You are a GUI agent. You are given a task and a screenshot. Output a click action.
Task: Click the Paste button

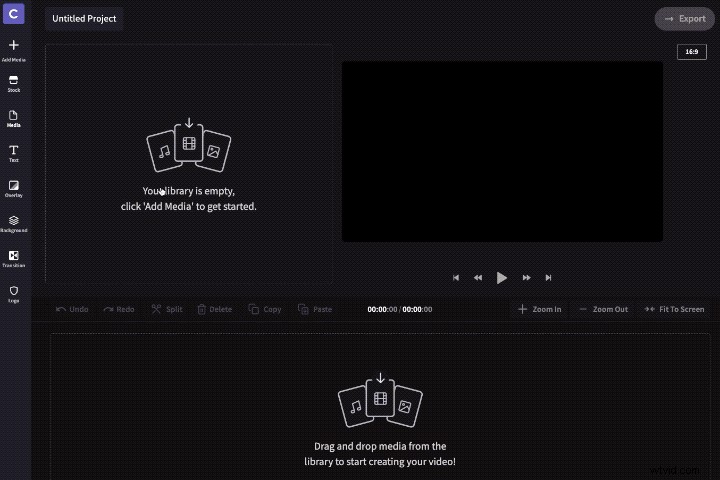(315, 309)
